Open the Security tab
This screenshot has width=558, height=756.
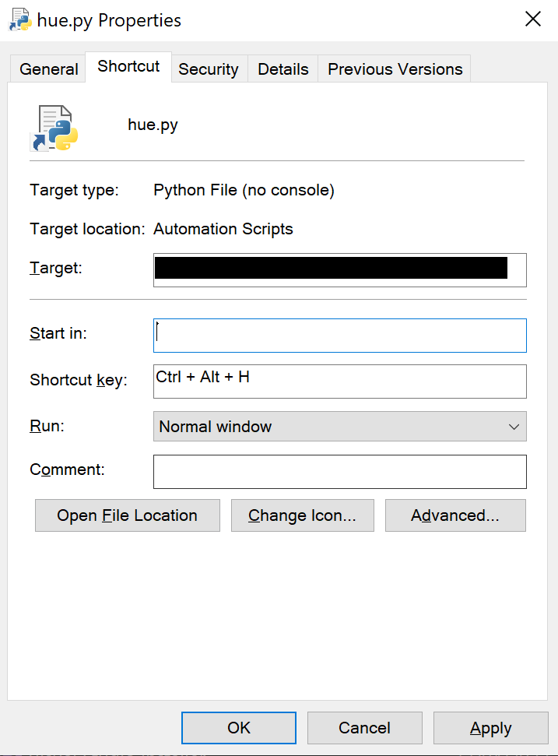pyautogui.click(x=208, y=69)
